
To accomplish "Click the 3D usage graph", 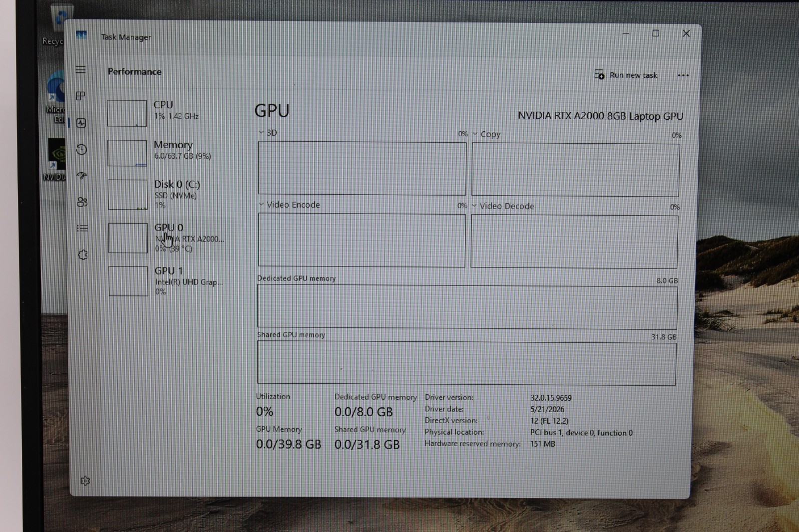I will 362,168.
